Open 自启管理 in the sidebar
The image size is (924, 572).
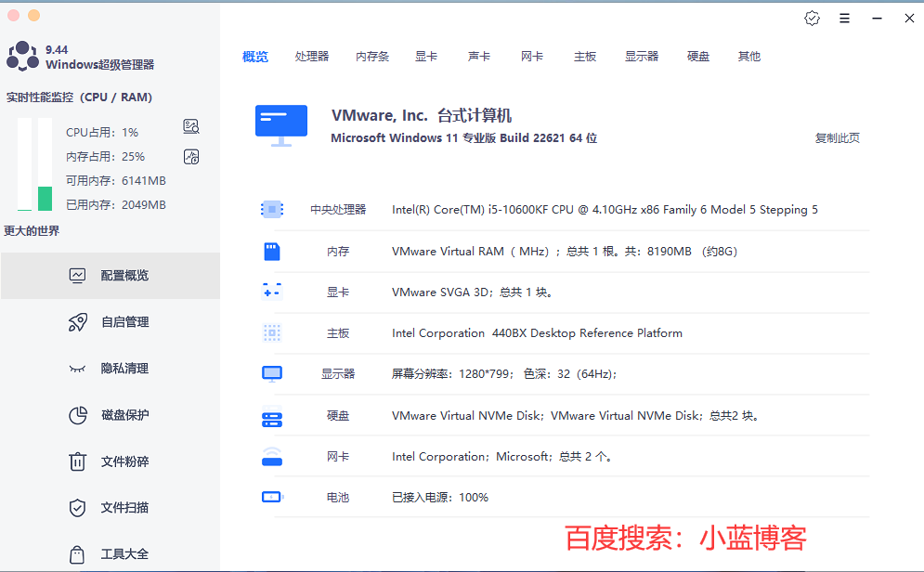coord(111,322)
